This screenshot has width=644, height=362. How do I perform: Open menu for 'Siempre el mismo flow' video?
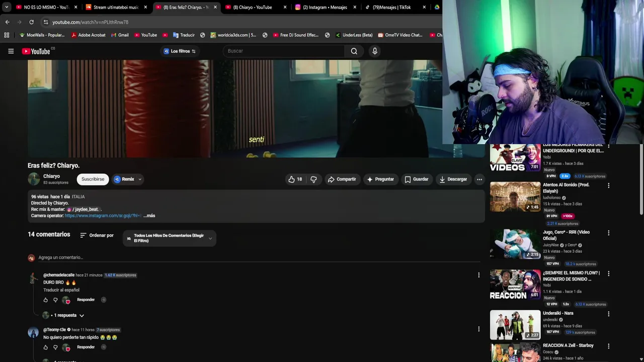[608, 274]
